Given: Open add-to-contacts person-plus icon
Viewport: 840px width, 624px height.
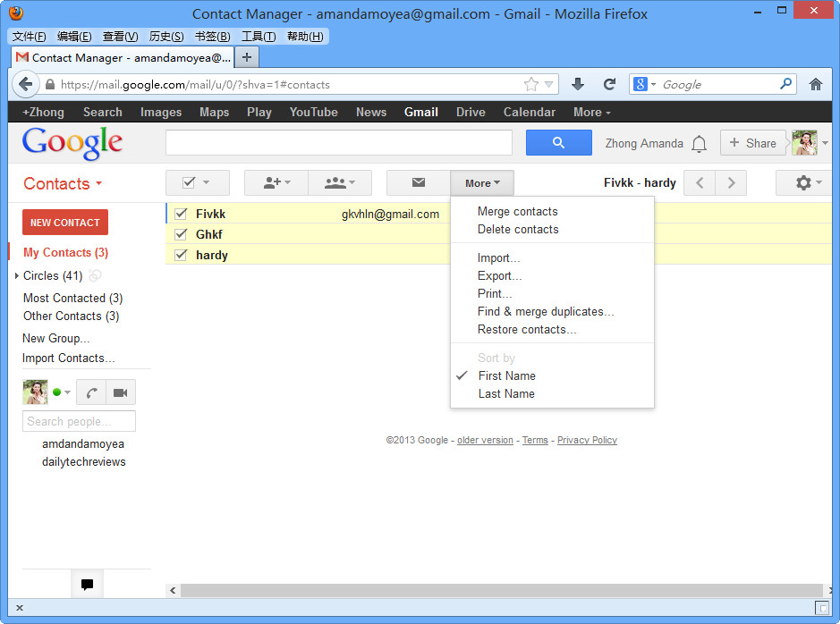Looking at the screenshot, I should pyautogui.click(x=276, y=183).
